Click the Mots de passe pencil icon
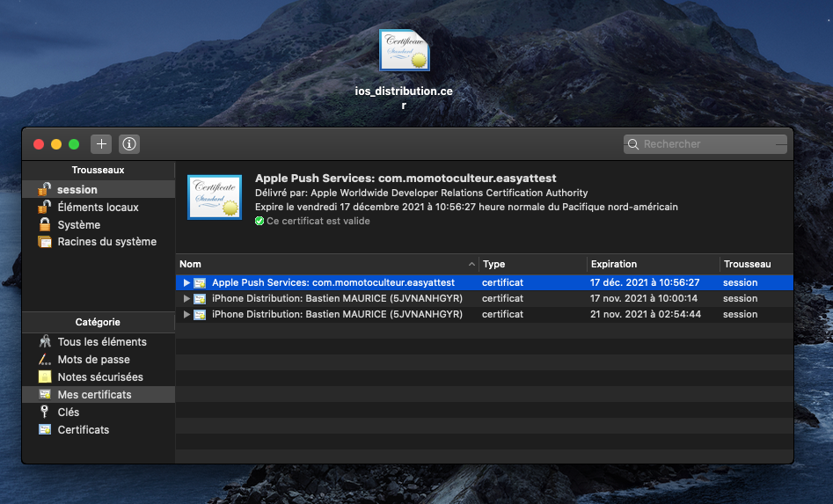Image resolution: width=833 pixels, height=504 pixels. pos(45,360)
